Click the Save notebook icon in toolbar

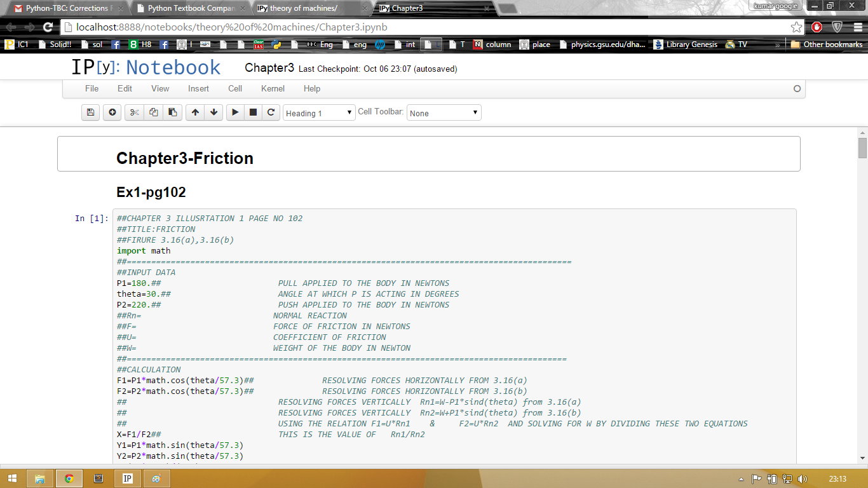pos(91,112)
